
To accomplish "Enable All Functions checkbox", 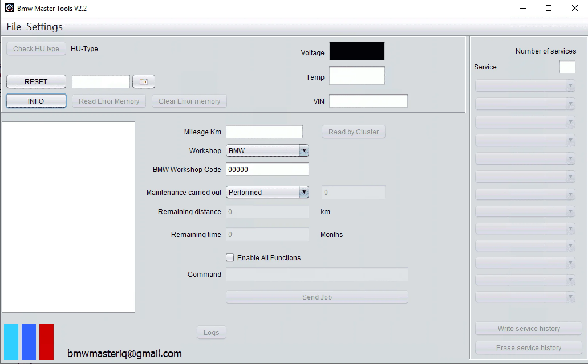I will point(230,258).
